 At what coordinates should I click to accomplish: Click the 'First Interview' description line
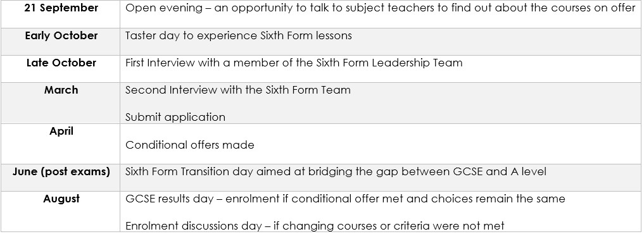coord(294,63)
